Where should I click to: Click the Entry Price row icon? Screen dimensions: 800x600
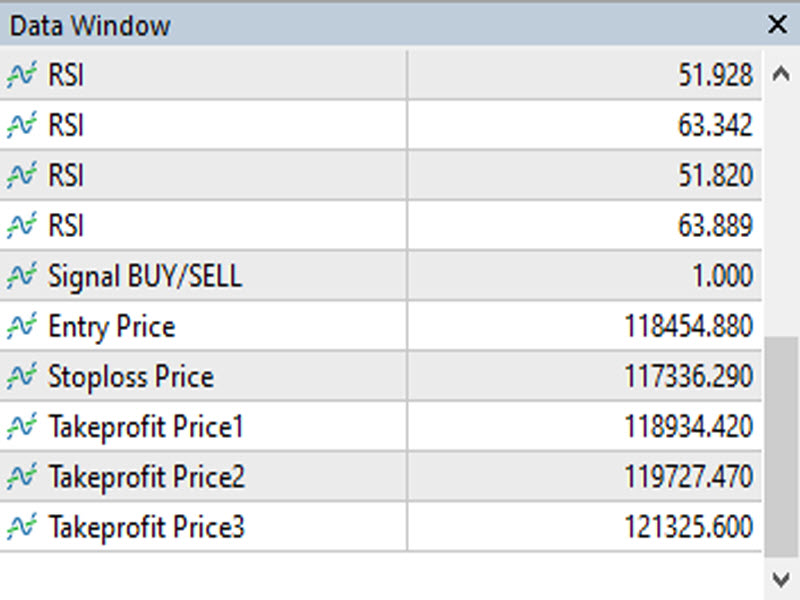point(22,326)
